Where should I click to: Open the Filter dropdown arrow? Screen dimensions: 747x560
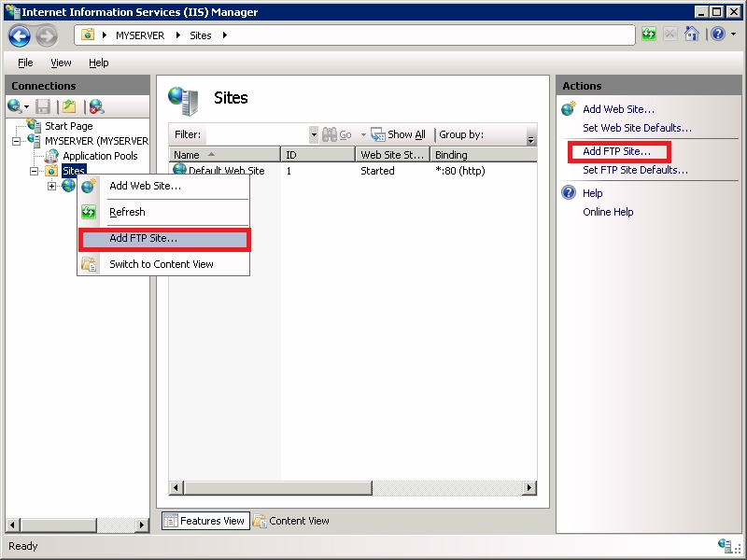[314, 134]
